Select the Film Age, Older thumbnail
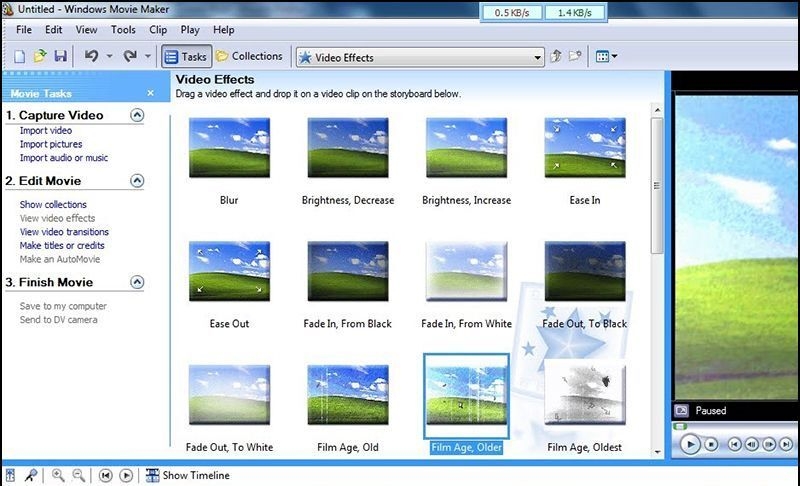 click(466, 396)
